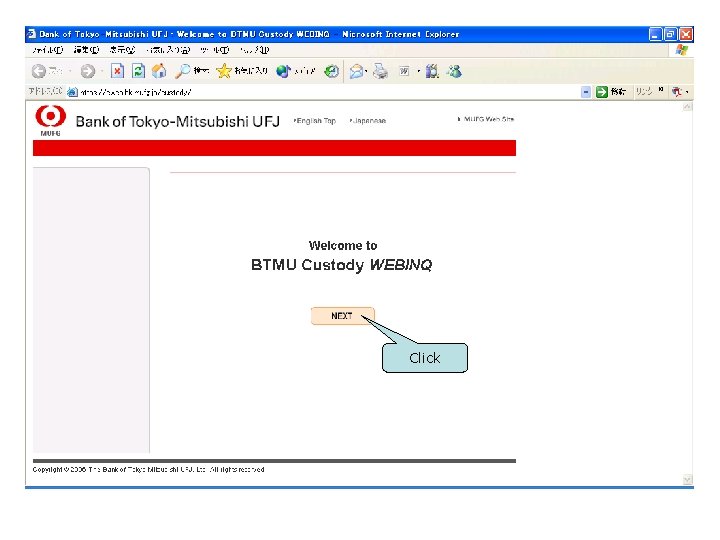Follow the Japanese link
The image size is (720, 540).
point(368,121)
